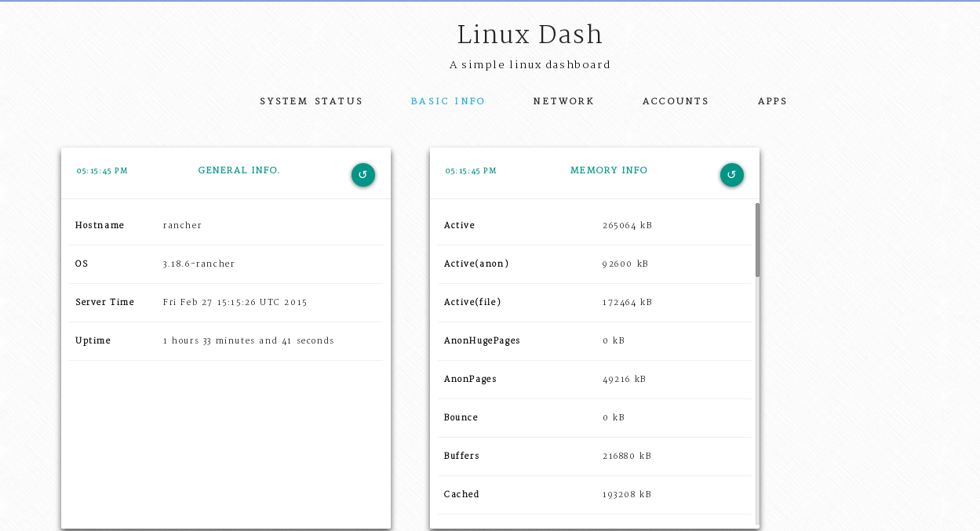The image size is (980, 531).
Task: Click the Memory Info heading
Action: pos(609,170)
